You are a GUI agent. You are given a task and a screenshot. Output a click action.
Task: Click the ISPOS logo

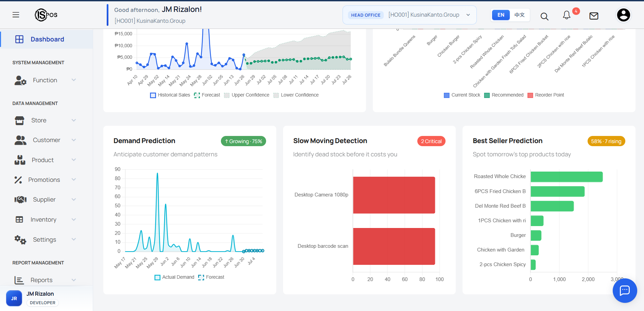pyautogui.click(x=46, y=15)
